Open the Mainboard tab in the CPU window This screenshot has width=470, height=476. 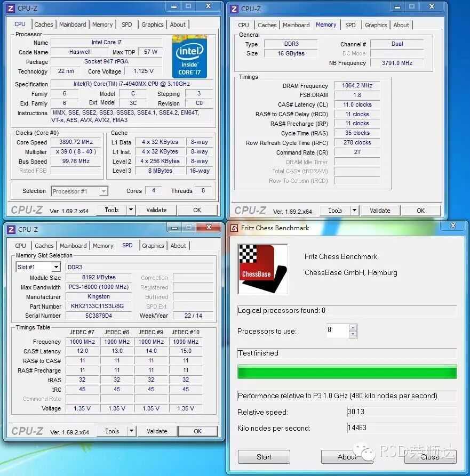pyautogui.click(x=73, y=25)
